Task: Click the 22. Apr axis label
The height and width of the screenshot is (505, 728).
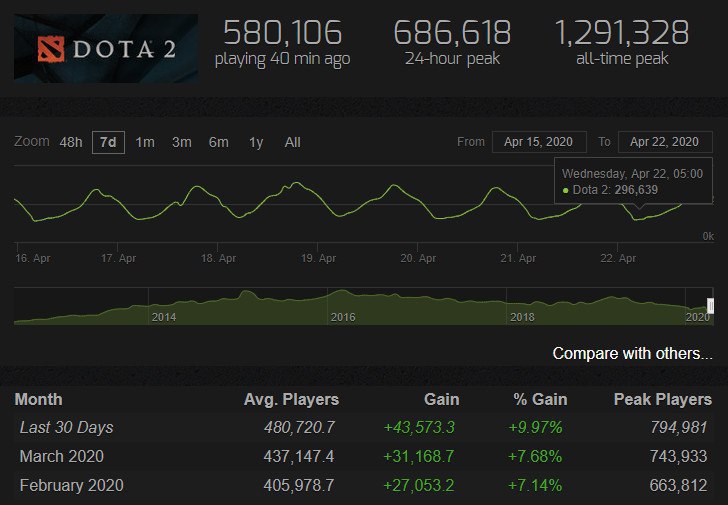Action: pos(618,258)
